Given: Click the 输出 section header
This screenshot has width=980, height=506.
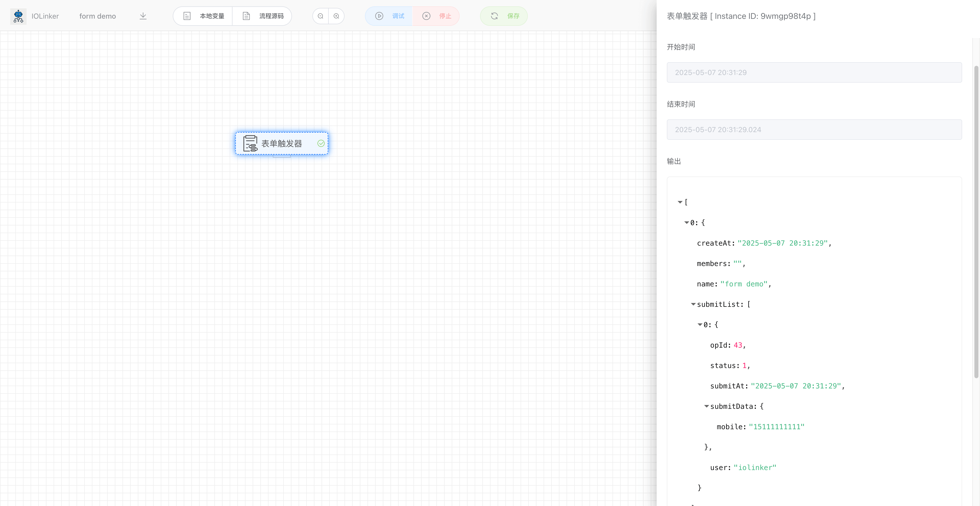Looking at the screenshot, I should (673, 161).
